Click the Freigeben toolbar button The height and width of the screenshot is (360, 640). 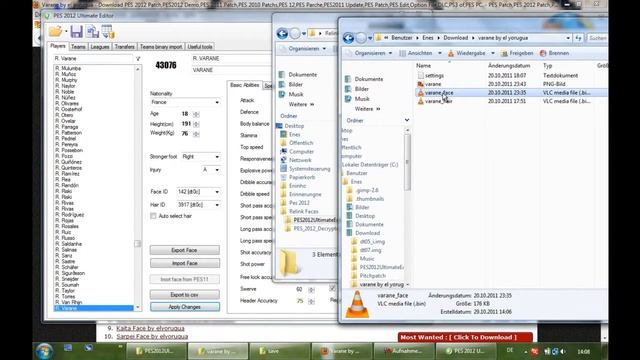(x=517, y=53)
